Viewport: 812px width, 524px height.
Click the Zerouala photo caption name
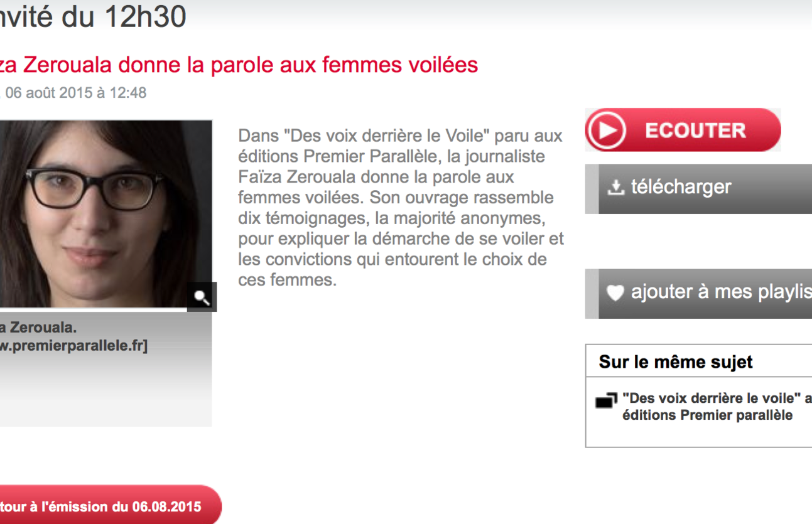[39, 328]
